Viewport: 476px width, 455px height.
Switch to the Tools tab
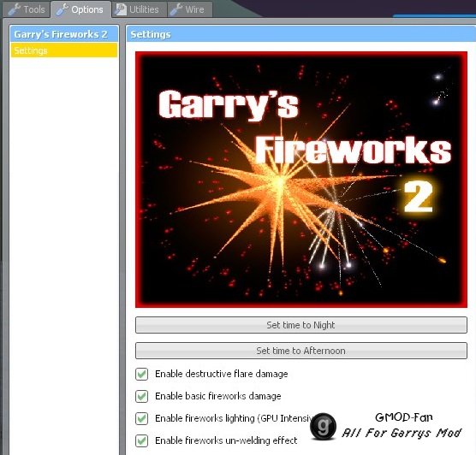point(27,9)
